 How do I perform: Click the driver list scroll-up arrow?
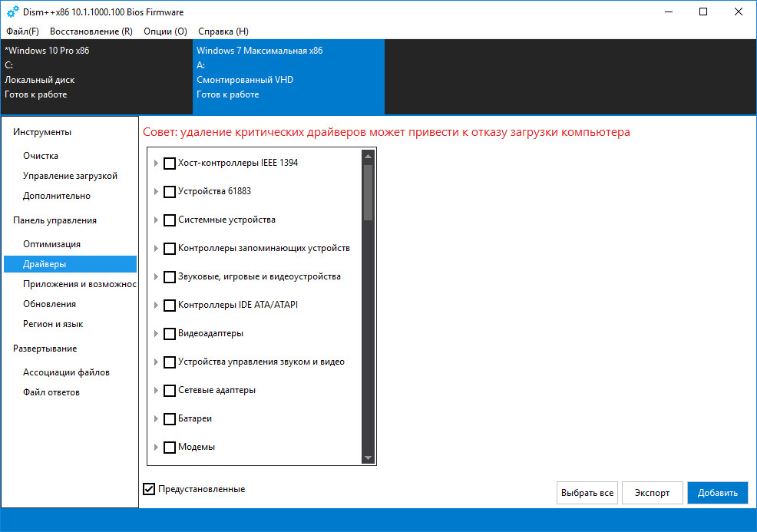(x=369, y=155)
